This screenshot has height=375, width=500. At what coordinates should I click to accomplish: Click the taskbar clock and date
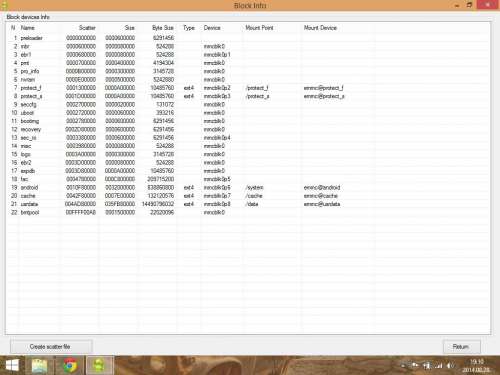pyautogui.click(x=476, y=366)
